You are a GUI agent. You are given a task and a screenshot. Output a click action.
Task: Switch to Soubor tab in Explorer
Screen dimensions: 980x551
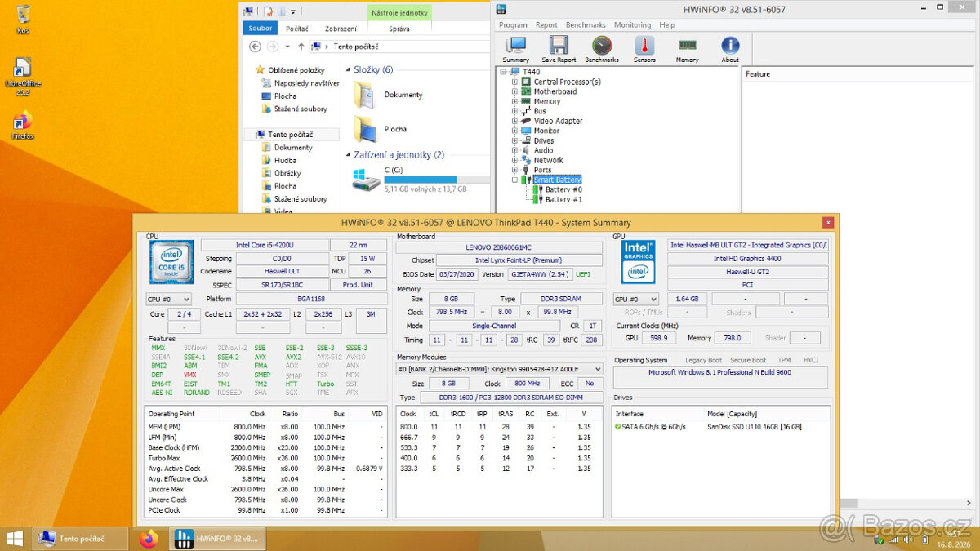[x=261, y=29]
